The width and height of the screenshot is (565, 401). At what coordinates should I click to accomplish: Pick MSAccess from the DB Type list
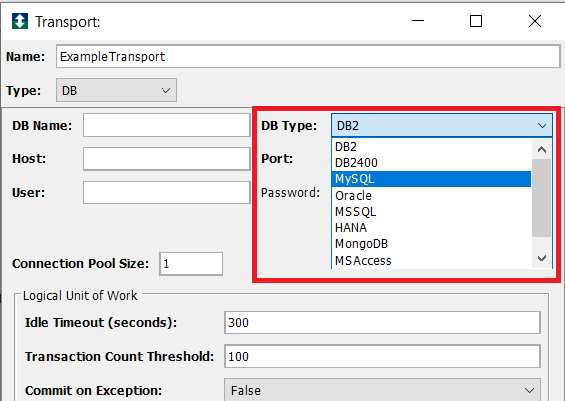pyautogui.click(x=431, y=260)
